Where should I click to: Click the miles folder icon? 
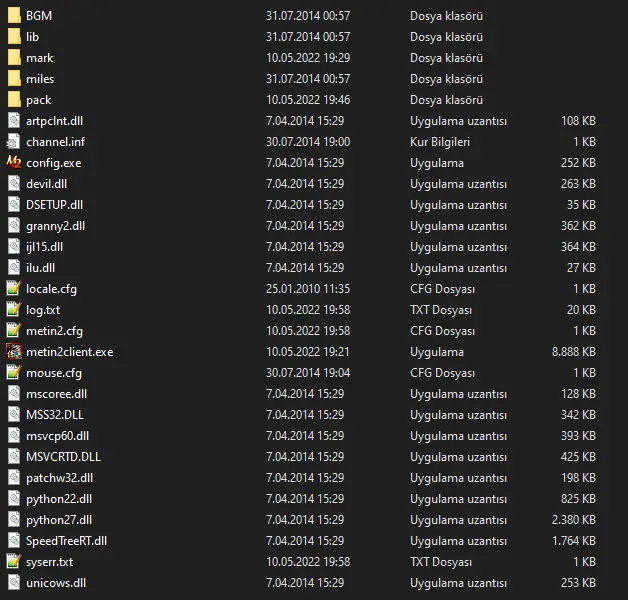[14, 79]
